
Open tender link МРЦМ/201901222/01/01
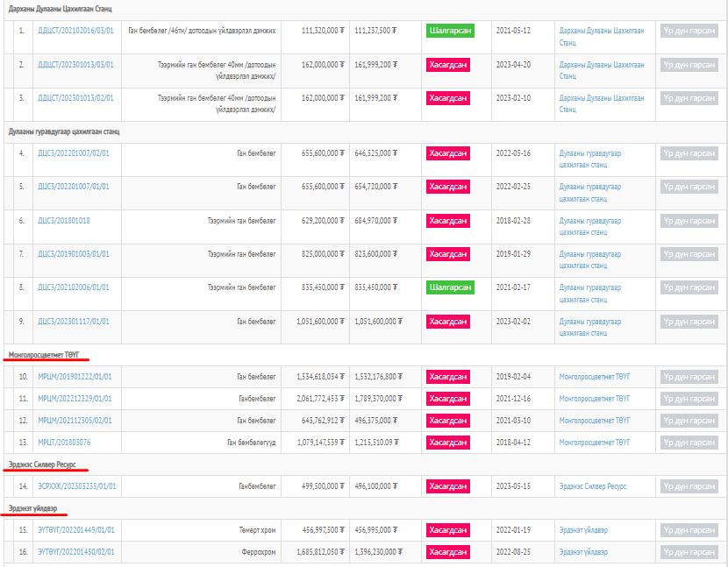click(75, 377)
